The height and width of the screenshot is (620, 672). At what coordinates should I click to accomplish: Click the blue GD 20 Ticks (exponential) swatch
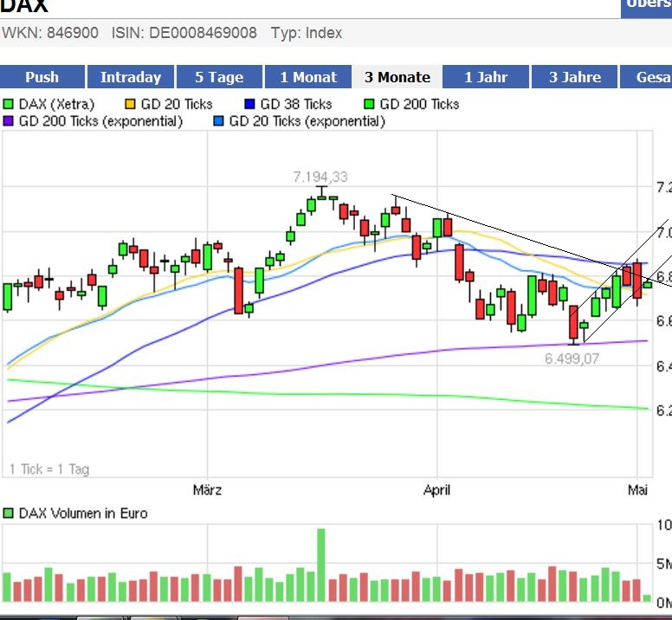click(x=218, y=121)
